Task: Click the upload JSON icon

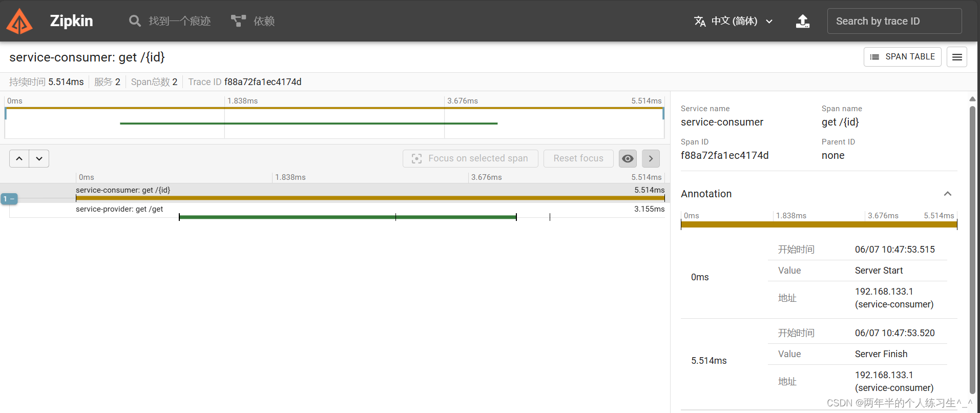Action: (802, 21)
